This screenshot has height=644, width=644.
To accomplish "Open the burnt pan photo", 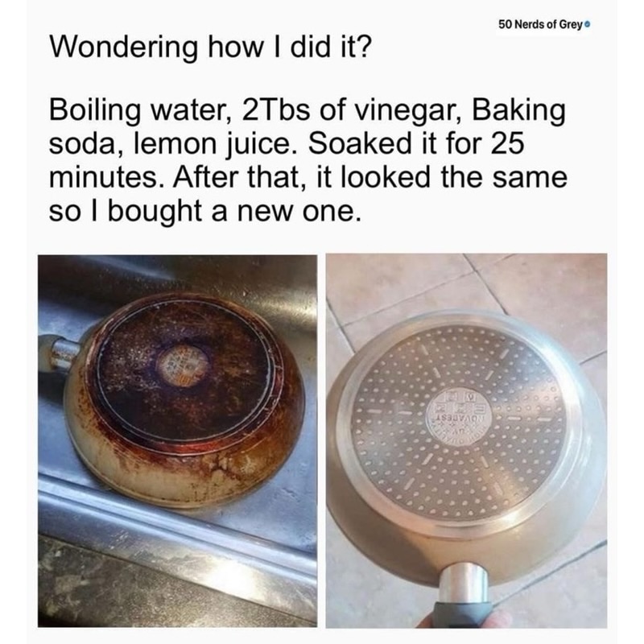I will point(177,440).
